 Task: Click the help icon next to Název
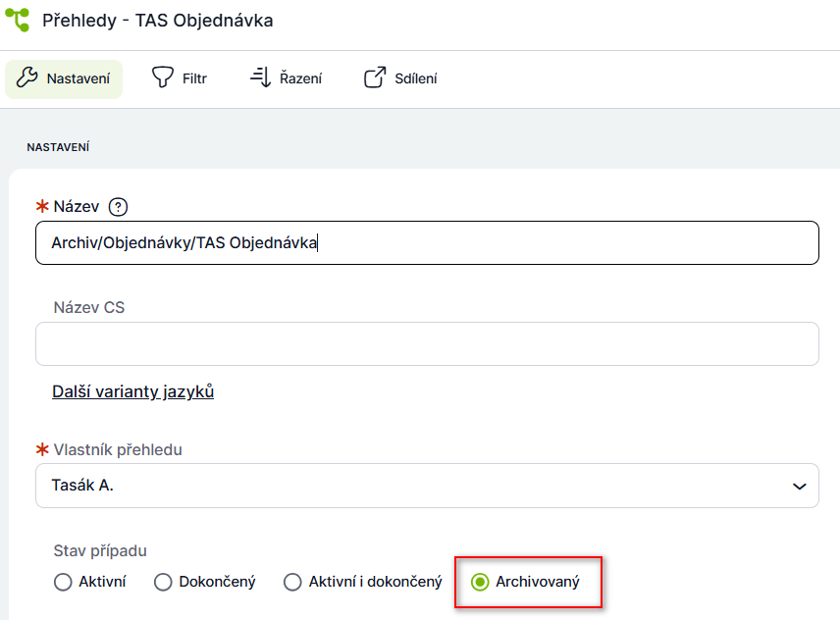pos(118,207)
